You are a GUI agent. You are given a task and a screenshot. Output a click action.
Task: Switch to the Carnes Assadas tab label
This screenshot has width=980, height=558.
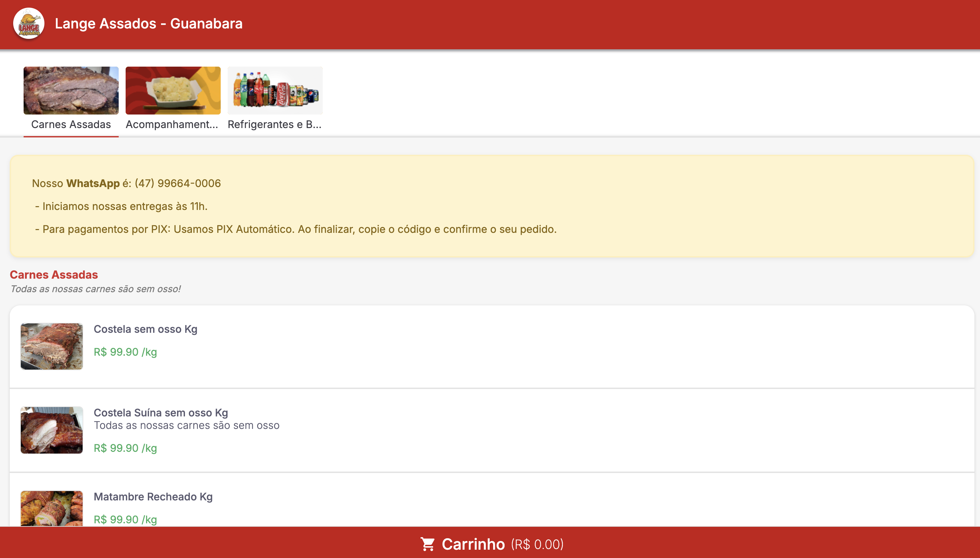(71, 125)
